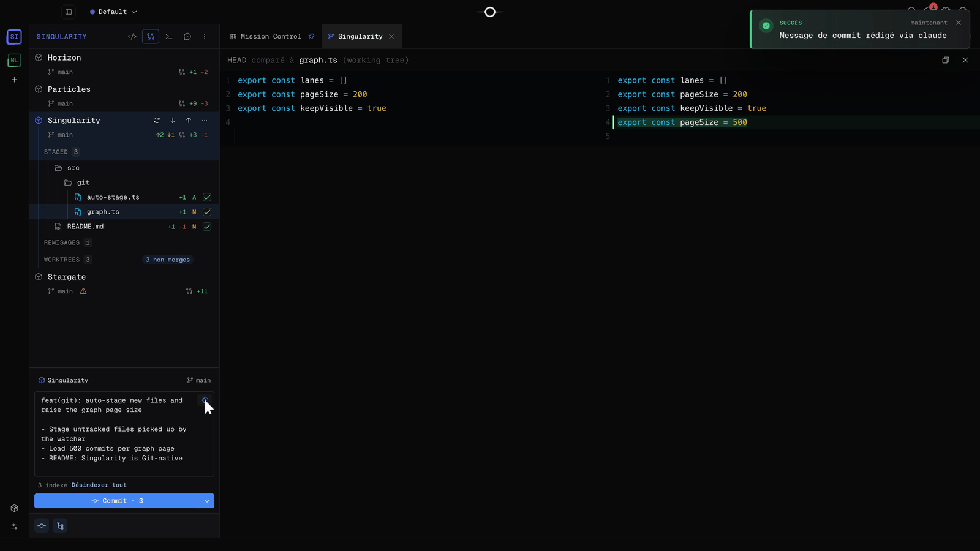Pull changes for Singularity with down arrow
The width and height of the screenshot is (980, 551).
pos(173,121)
